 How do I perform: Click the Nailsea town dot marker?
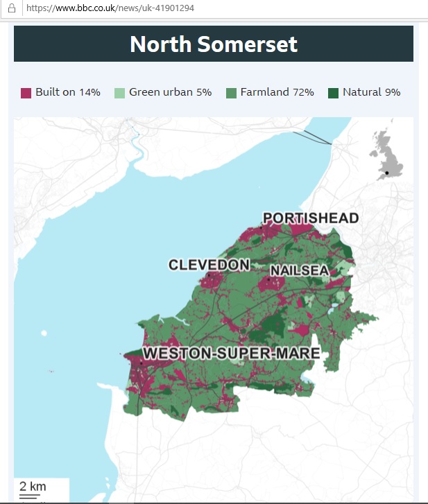(x=268, y=279)
